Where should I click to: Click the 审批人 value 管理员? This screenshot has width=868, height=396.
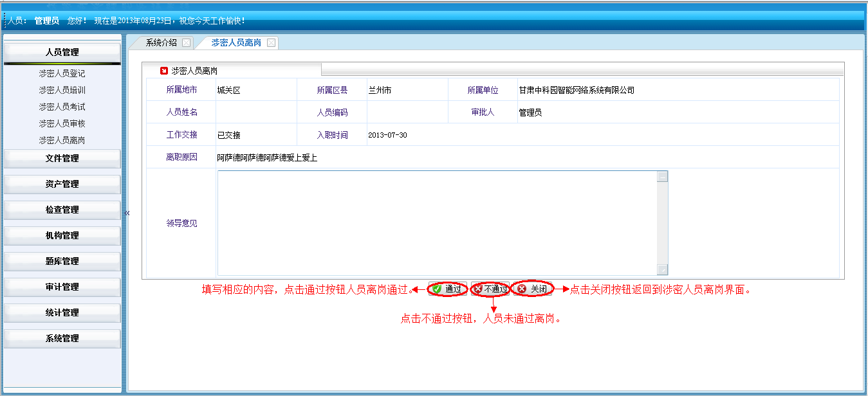[530, 113]
